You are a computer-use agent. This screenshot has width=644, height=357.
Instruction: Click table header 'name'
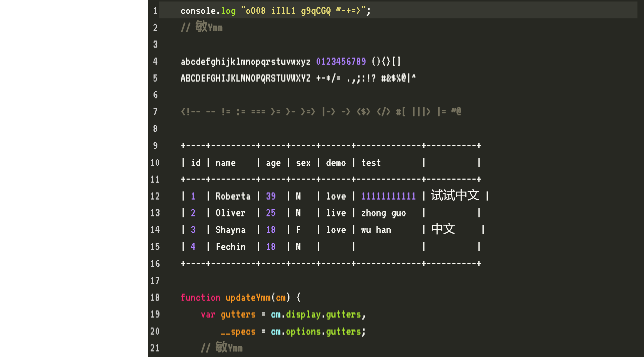[x=225, y=163]
